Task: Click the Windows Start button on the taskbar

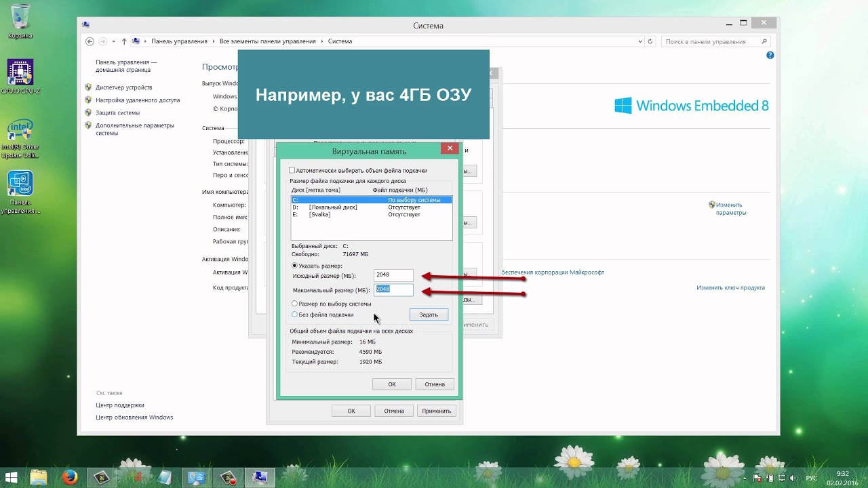Action: tap(13, 476)
